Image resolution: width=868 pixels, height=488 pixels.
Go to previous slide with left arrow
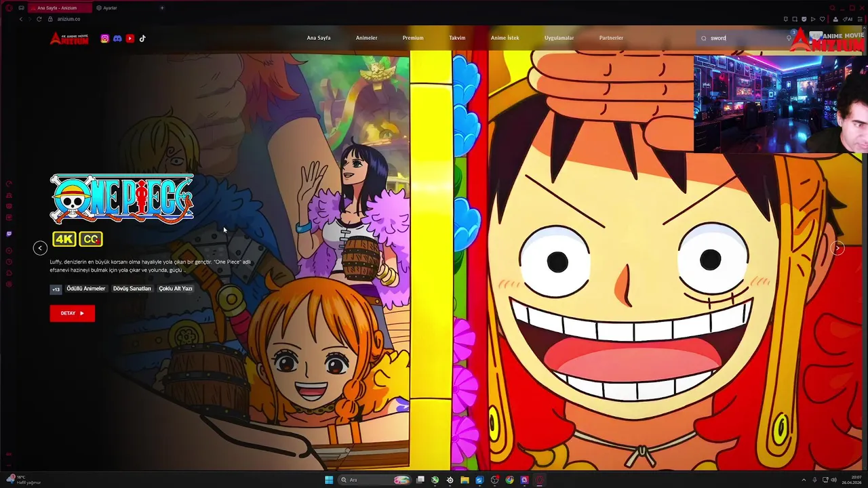click(40, 248)
